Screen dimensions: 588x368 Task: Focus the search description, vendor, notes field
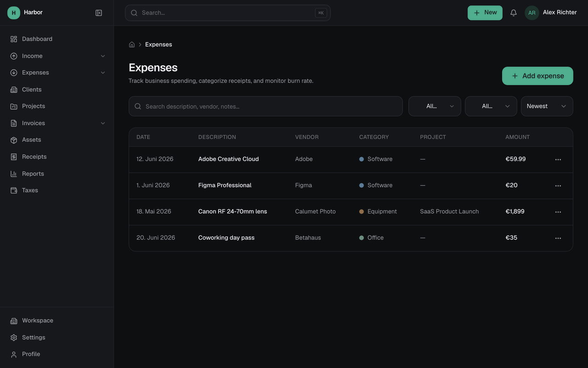click(x=266, y=106)
